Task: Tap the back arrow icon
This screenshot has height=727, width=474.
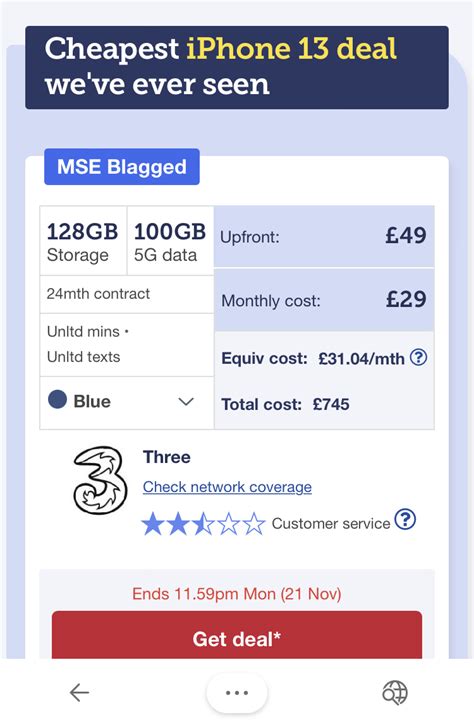Action: pyautogui.click(x=79, y=693)
